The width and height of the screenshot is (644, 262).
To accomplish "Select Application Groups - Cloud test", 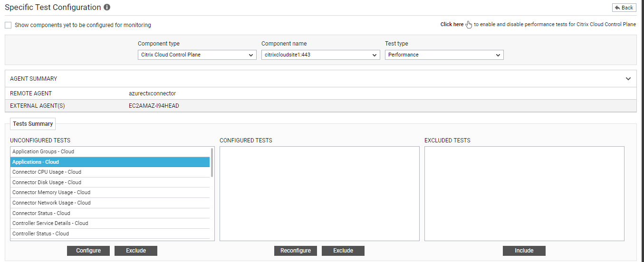I will (110, 152).
